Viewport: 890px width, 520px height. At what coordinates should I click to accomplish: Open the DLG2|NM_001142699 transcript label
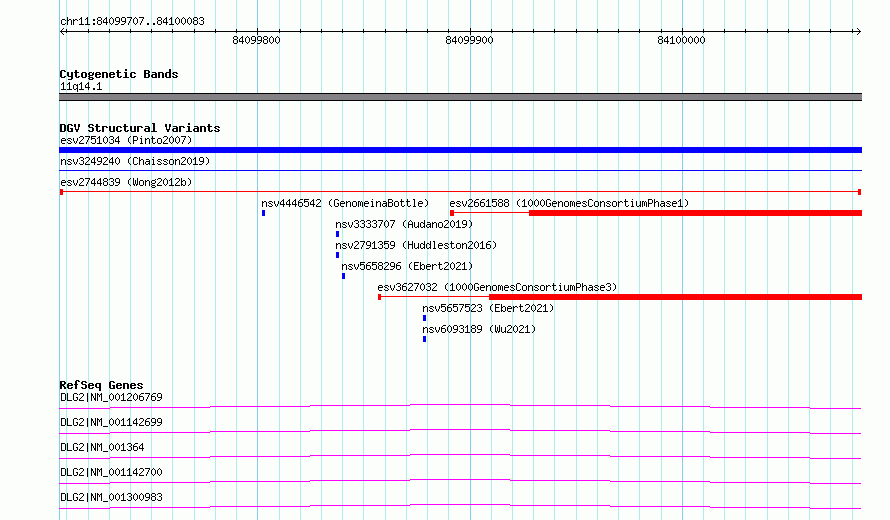pos(111,422)
